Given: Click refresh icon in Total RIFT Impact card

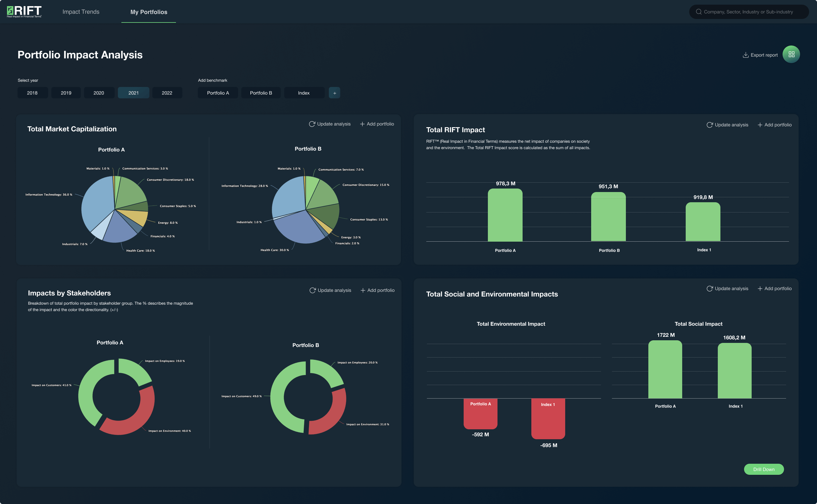Looking at the screenshot, I should 710,125.
